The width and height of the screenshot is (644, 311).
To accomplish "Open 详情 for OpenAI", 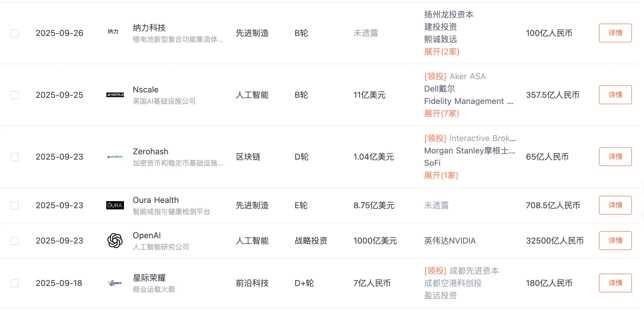I will pos(615,241).
